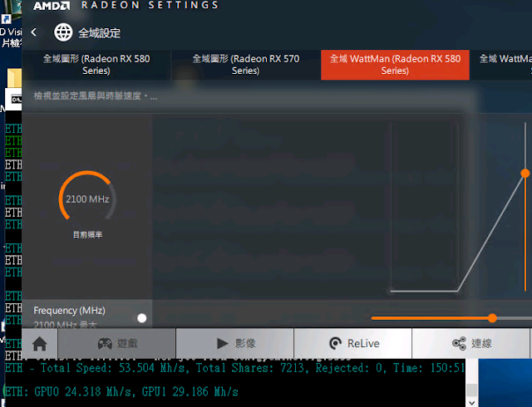532x407 pixels.
Task: Click Total Speed 53.504 Mh/s in miner console
Action: (x=115, y=368)
